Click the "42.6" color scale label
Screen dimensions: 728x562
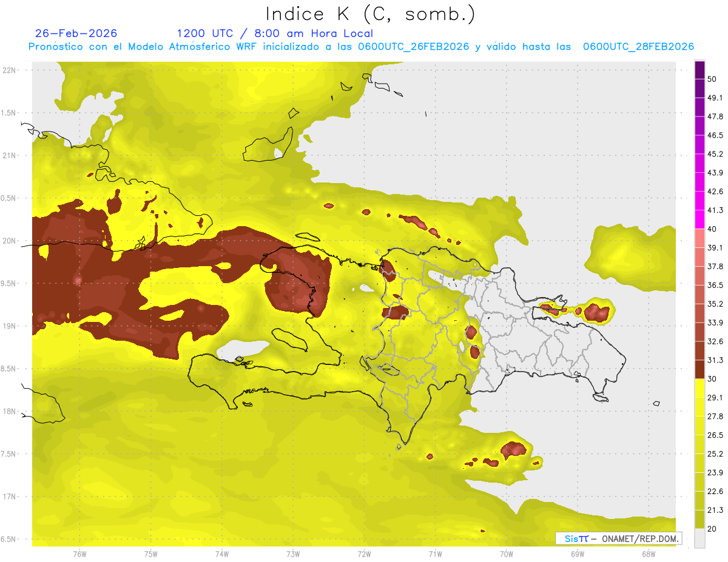pyautogui.click(x=715, y=192)
